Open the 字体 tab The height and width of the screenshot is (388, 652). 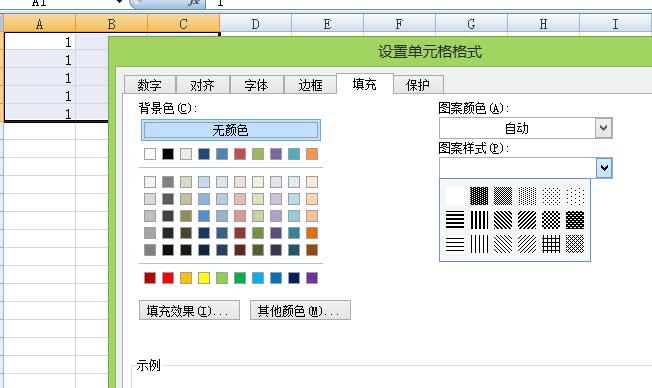(256, 85)
